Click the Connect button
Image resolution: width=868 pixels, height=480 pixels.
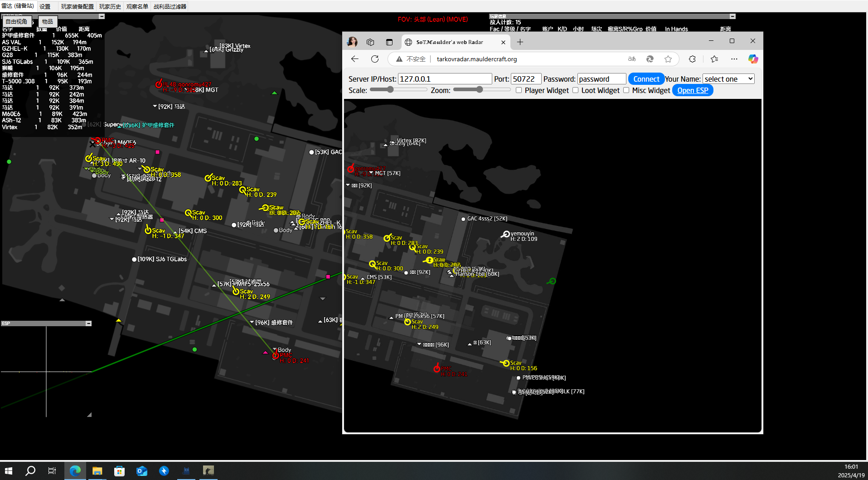click(646, 79)
